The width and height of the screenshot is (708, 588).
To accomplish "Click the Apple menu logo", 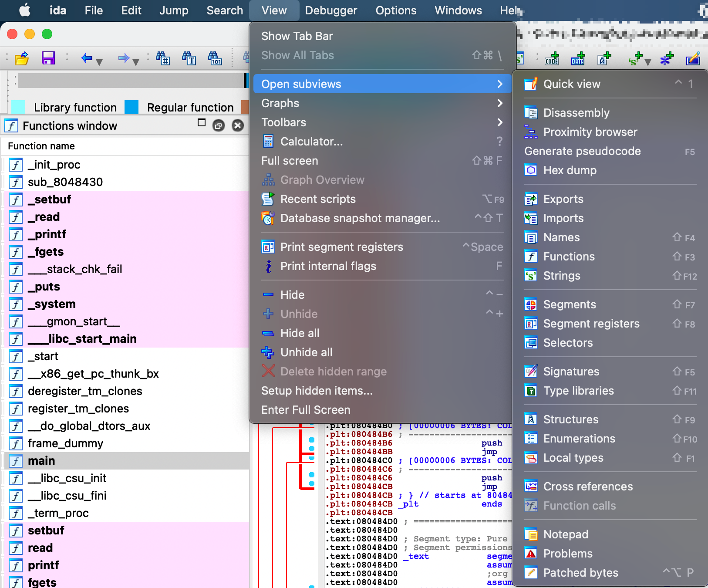I will [x=25, y=10].
